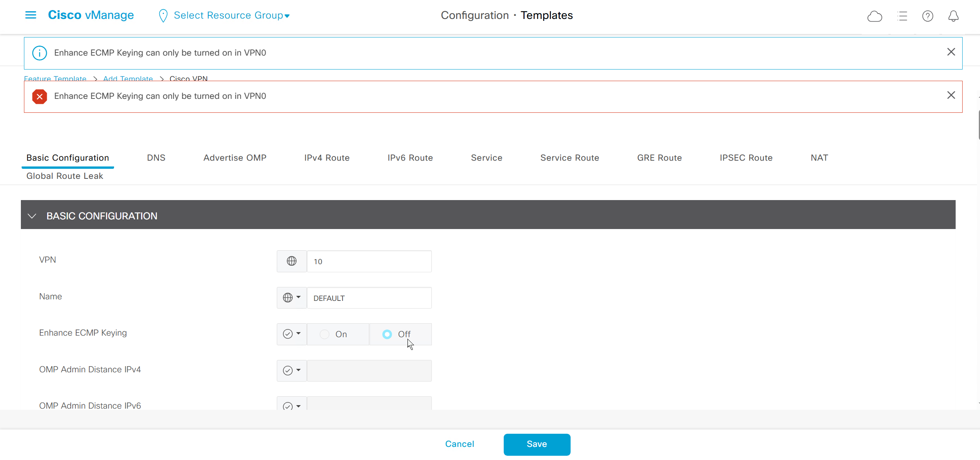Image resolution: width=980 pixels, height=460 pixels.
Task: Collapse the BASIC CONFIGURATION section
Action: (32, 216)
